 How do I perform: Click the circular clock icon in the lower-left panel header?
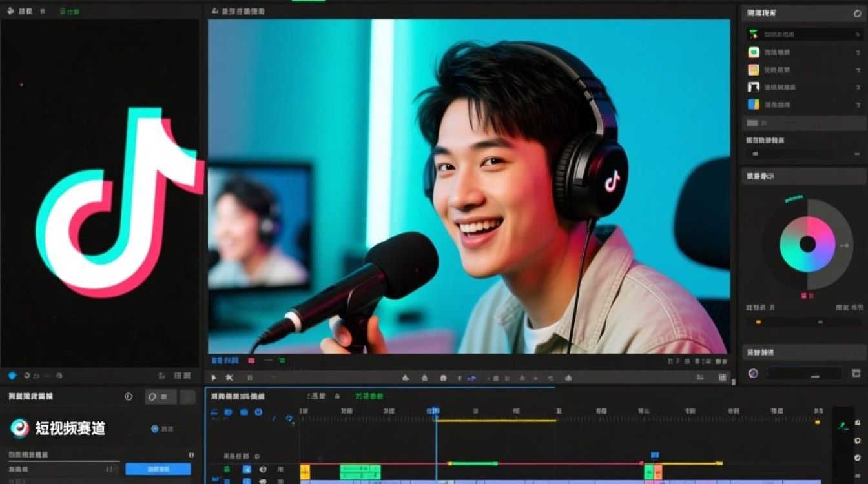point(129,397)
